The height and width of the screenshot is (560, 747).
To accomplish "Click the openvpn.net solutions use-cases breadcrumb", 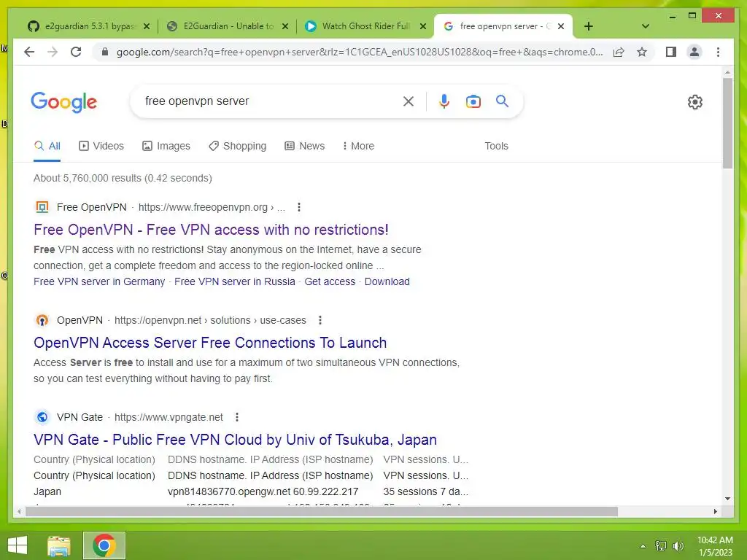I will [x=210, y=320].
